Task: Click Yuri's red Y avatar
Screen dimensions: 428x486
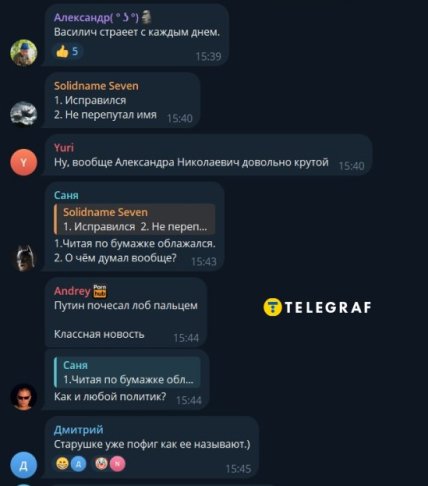Action: point(24,162)
